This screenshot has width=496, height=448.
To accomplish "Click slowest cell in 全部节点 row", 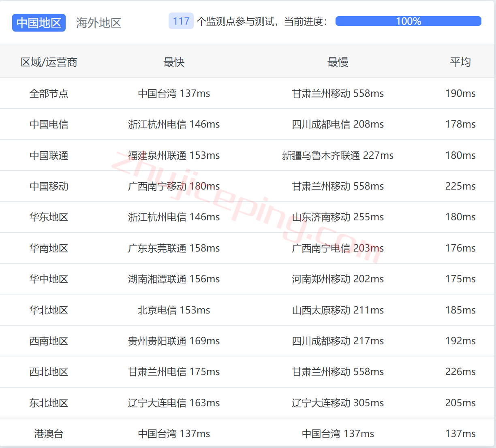I will 338,93.
